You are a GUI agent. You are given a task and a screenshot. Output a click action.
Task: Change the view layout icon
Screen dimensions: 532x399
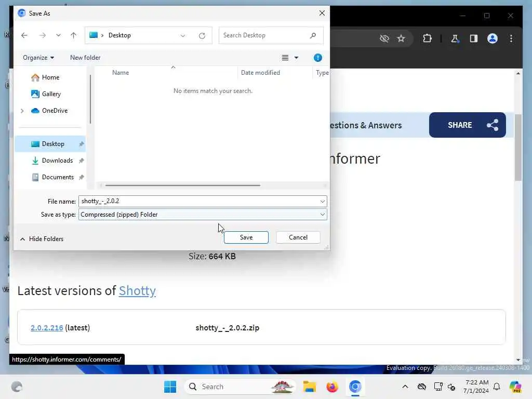(285, 58)
